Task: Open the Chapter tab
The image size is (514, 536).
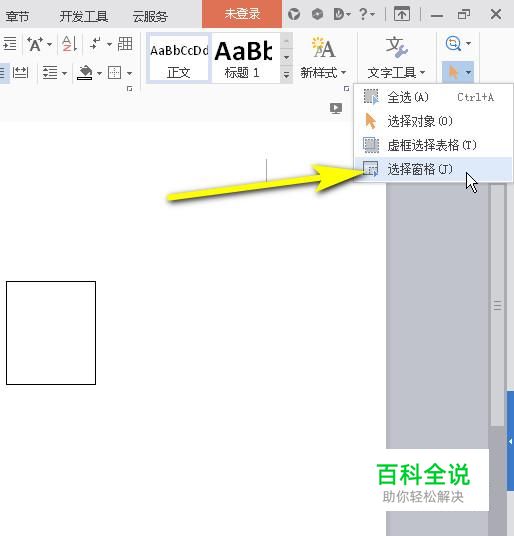Action: [17, 16]
